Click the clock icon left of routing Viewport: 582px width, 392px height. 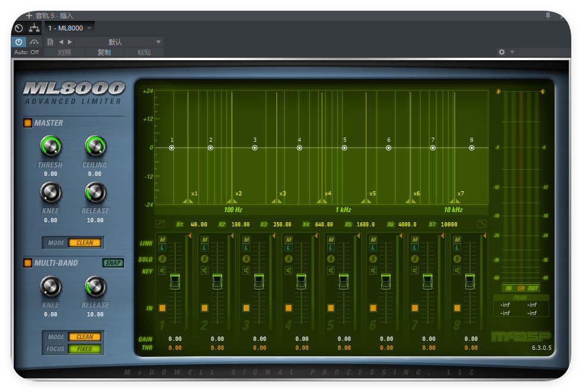[x=19, y=28]
